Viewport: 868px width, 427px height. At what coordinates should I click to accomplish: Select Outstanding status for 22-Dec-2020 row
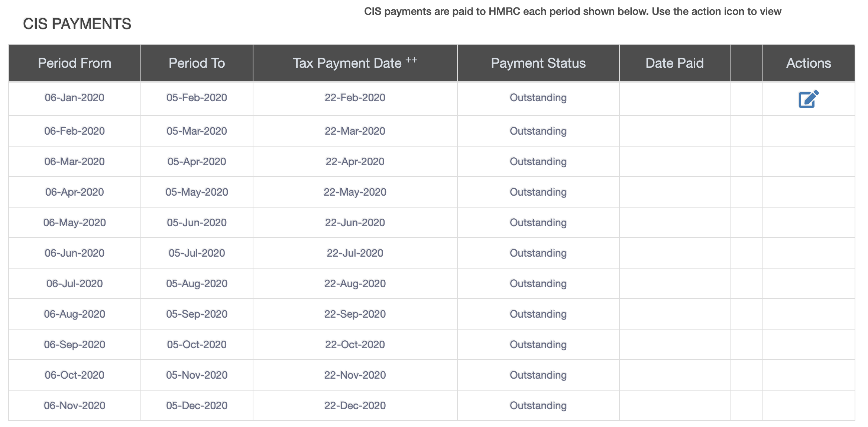538,406
